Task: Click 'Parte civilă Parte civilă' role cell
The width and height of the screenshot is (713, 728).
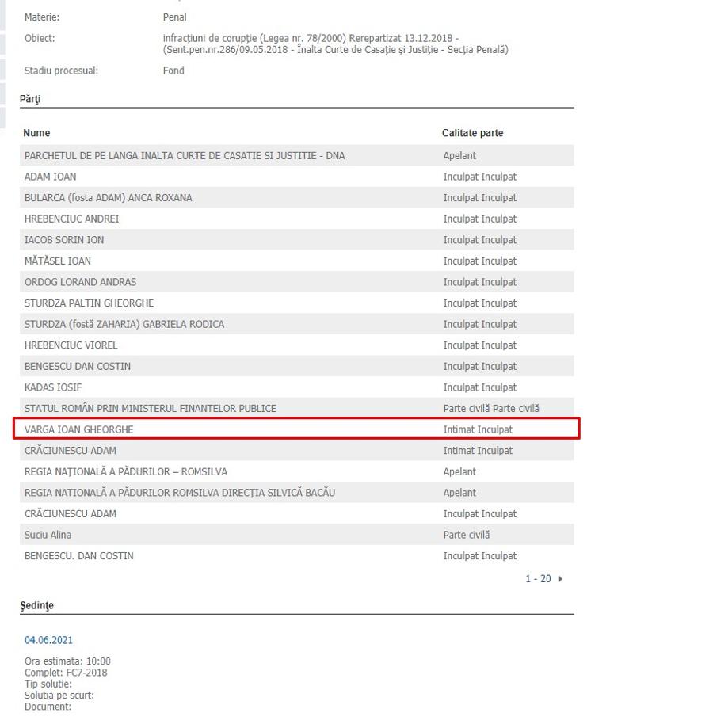Action: pyautogui.click(x=491, y=409)
